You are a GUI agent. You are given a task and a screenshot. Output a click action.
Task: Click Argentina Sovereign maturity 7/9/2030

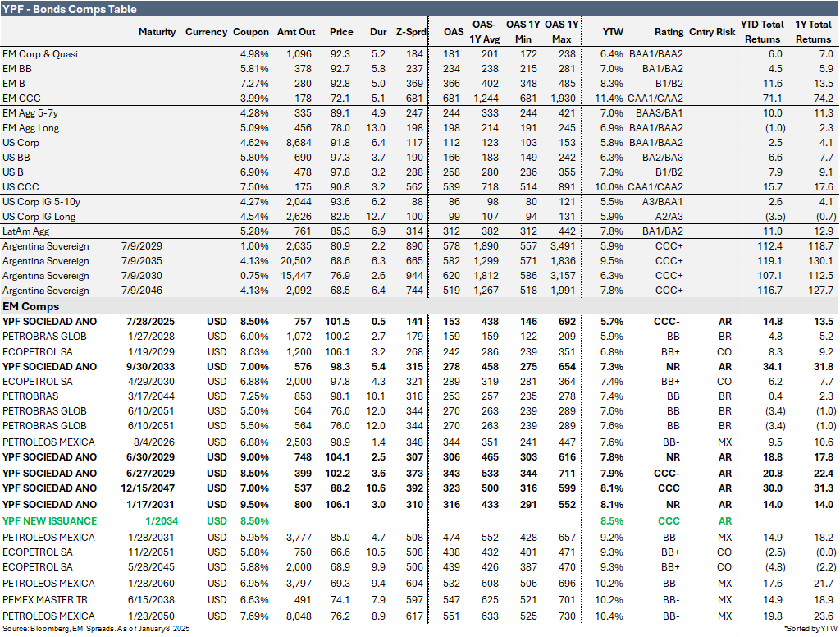click(142, 276)
